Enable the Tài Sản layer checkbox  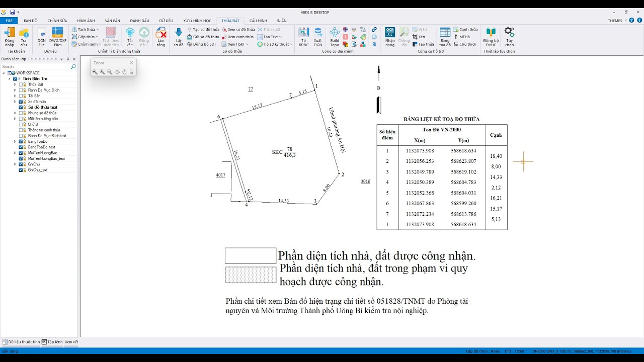tap(21, 96)
